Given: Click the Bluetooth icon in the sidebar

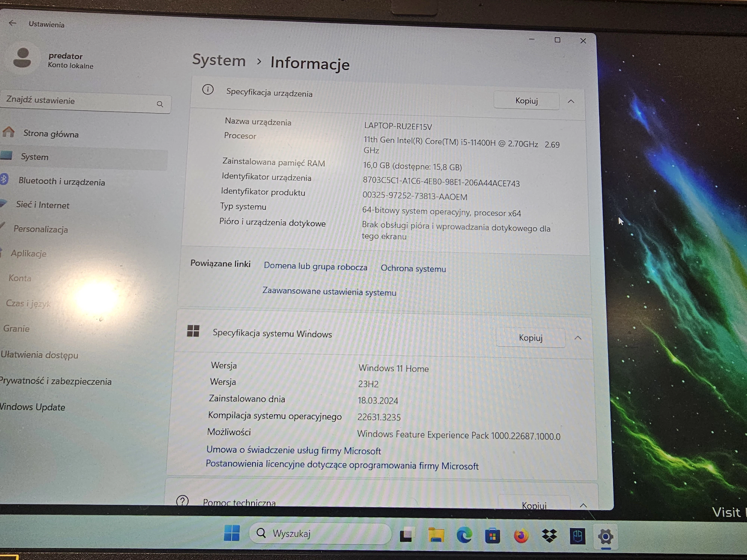Looking at the screenshot, I should (x=4, y=179).
